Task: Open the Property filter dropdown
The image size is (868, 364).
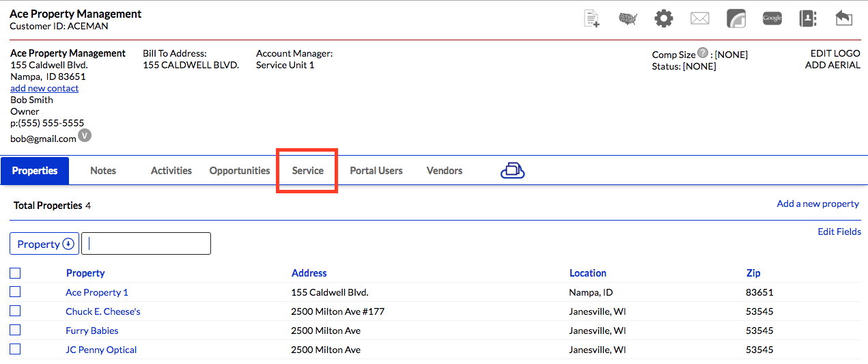Action: [44, 244]
